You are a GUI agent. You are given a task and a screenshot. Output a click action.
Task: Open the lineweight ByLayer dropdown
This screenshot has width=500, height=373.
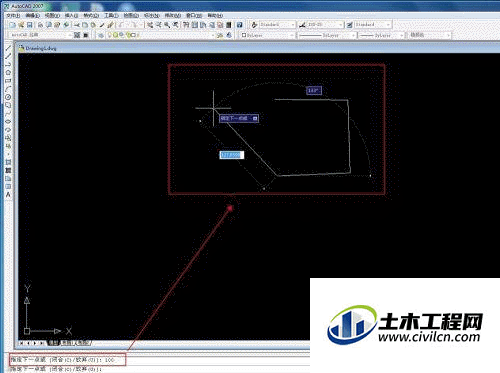pyautogui.click(x=381, y=35)
